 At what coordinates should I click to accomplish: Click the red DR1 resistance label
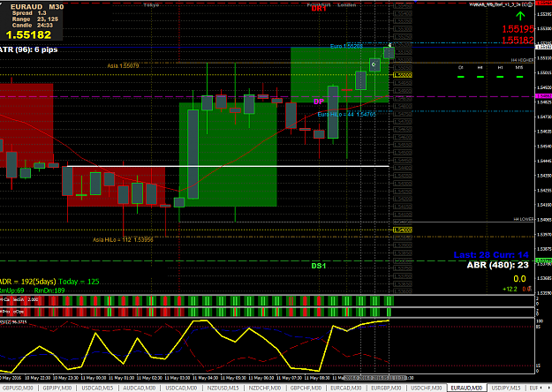[x=319, y=9]
